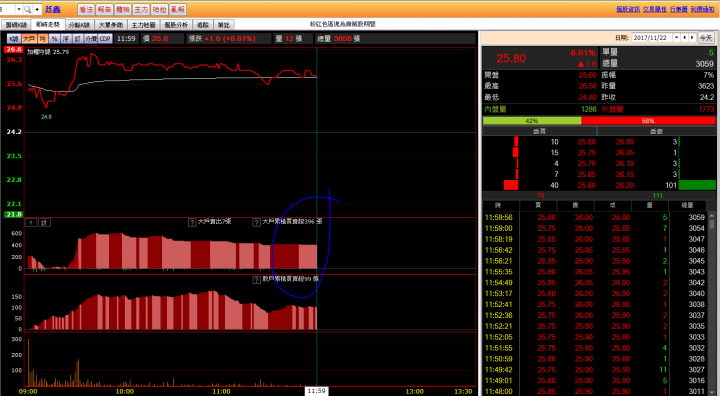The image size is (720, 396).
Task: Toggle the % percentage axis option
Action: [x=55, y=39]
